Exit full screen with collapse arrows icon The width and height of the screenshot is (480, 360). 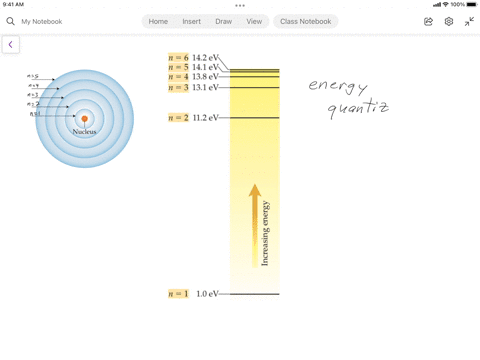click(469, 22)
